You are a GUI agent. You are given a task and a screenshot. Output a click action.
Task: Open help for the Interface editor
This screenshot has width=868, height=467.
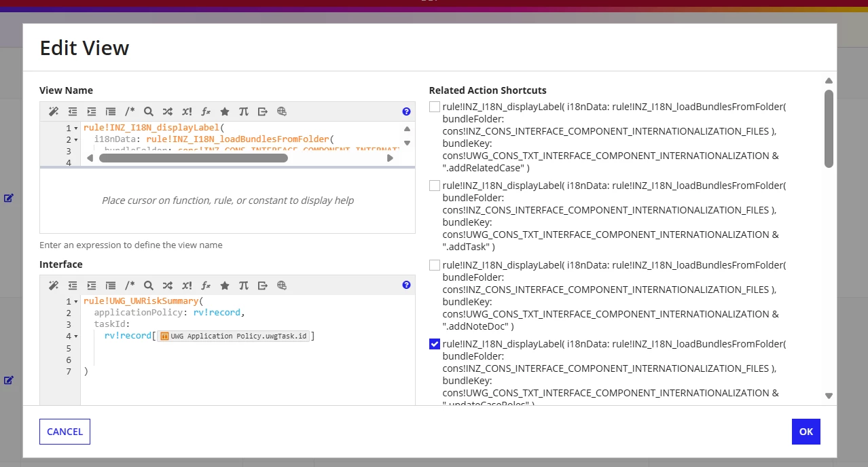[406, 286]
